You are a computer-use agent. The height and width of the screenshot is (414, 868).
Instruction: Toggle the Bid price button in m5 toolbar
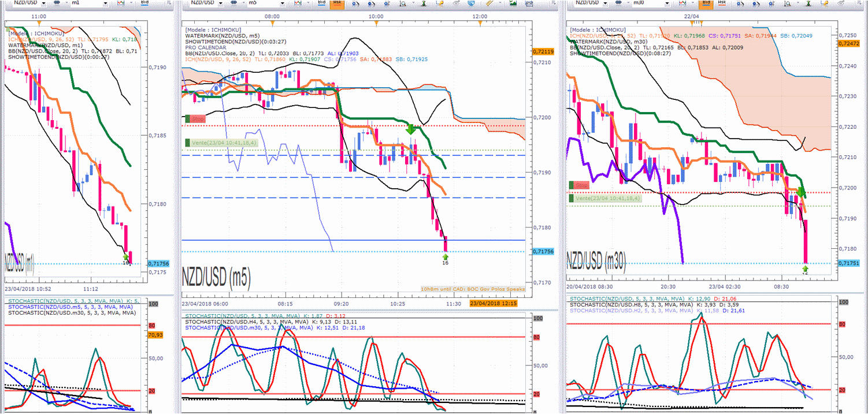tap(322, 3)
